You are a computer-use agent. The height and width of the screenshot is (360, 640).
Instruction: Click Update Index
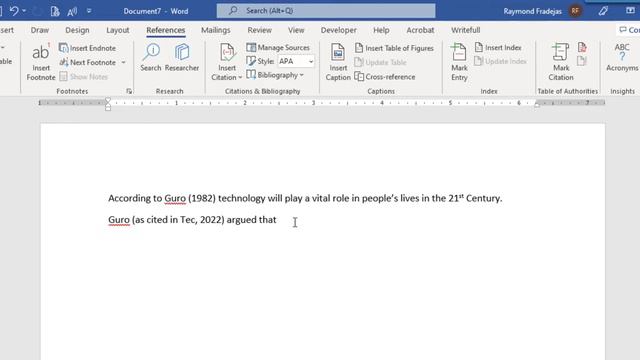500,61
